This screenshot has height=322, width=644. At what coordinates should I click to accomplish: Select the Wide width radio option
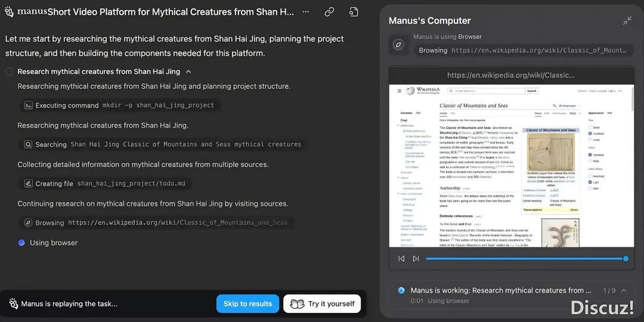(x=590, y=160)
